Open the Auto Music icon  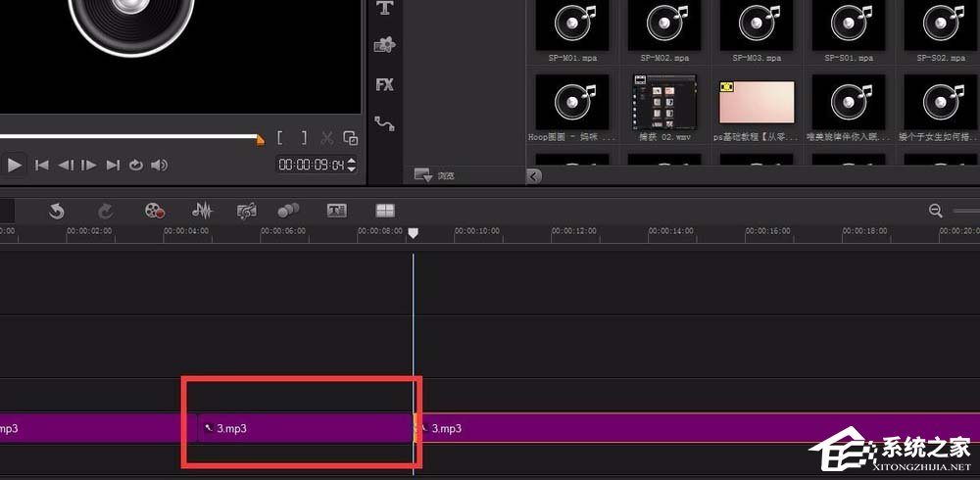tap(247, 211)
